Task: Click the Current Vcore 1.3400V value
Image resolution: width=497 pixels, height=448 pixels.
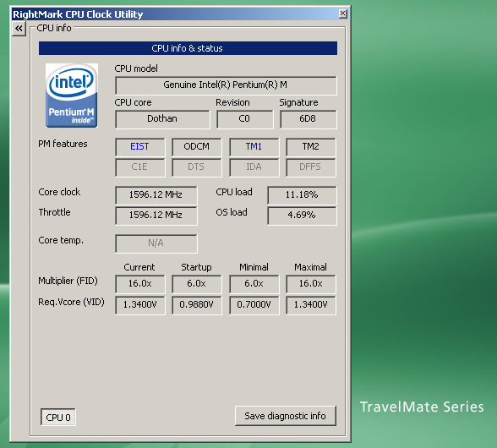Action: point(139,305)
